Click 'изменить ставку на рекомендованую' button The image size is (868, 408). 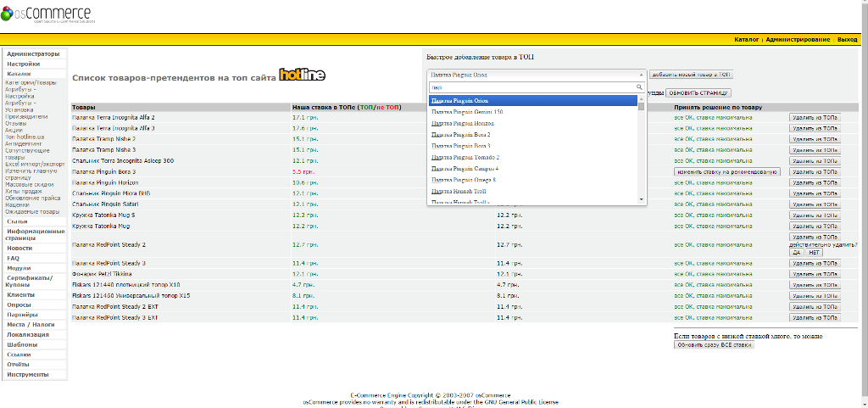726,172
